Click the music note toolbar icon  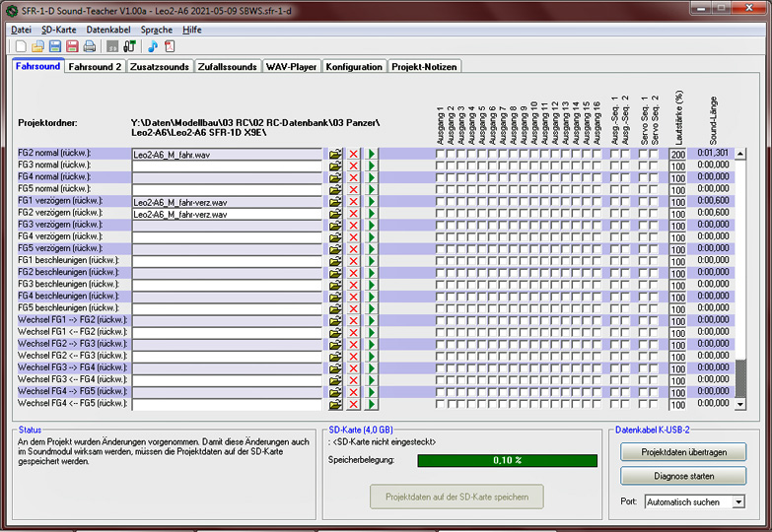153,46
